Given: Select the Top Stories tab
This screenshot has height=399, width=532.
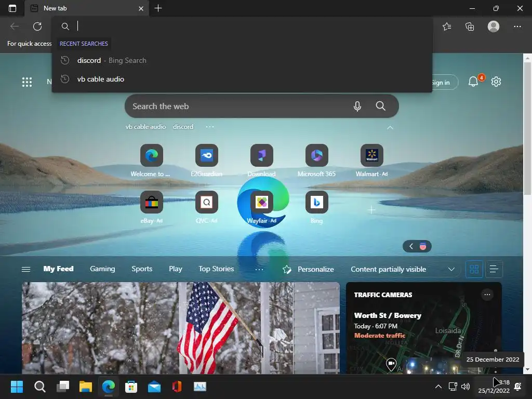Looking at the screenshot, I should pos(216,269).
